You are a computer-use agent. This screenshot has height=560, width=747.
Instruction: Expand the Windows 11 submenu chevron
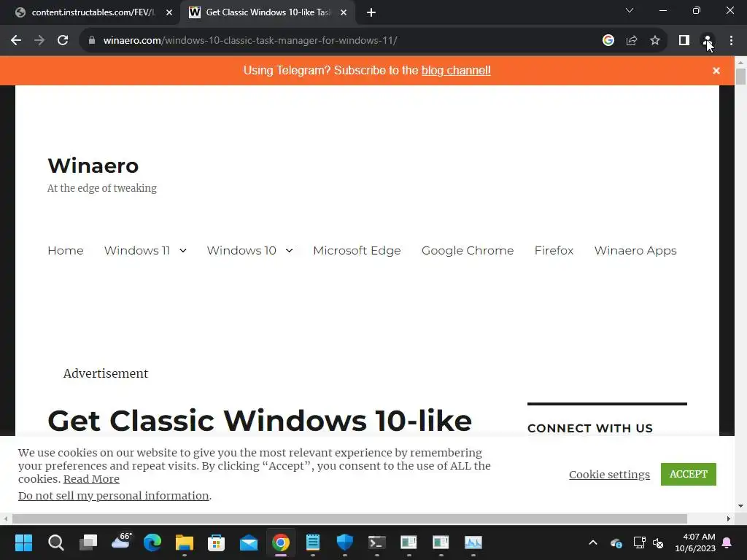coord(183,251)
